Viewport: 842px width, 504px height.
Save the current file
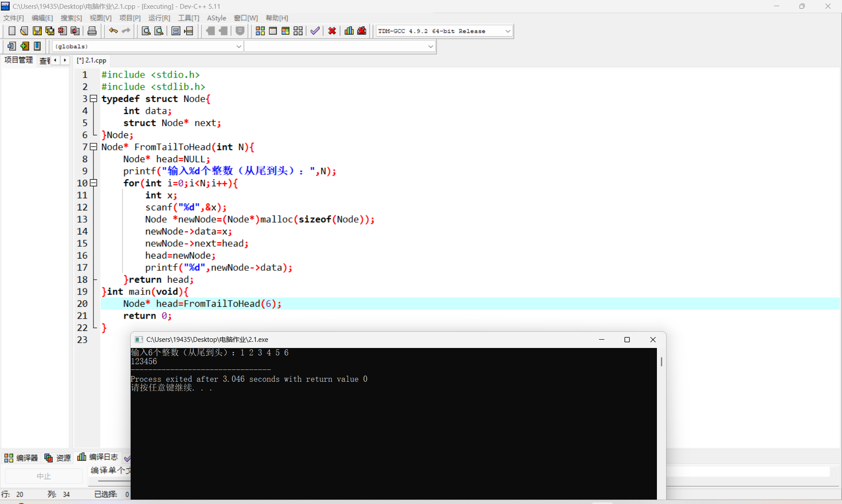pos(37,31)
